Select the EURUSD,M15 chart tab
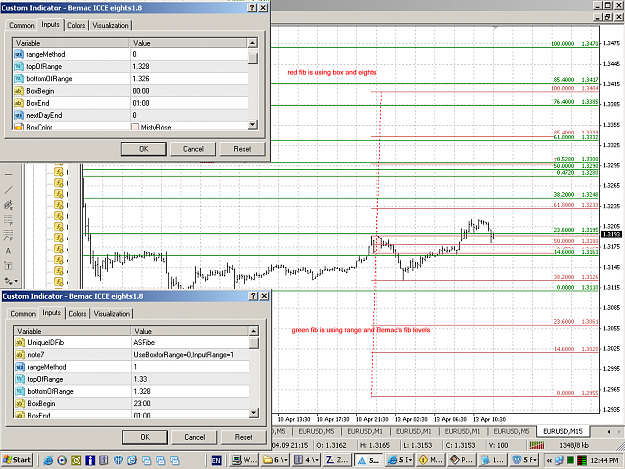The width and height of the screenshot is (625, 469). point(563,431)
